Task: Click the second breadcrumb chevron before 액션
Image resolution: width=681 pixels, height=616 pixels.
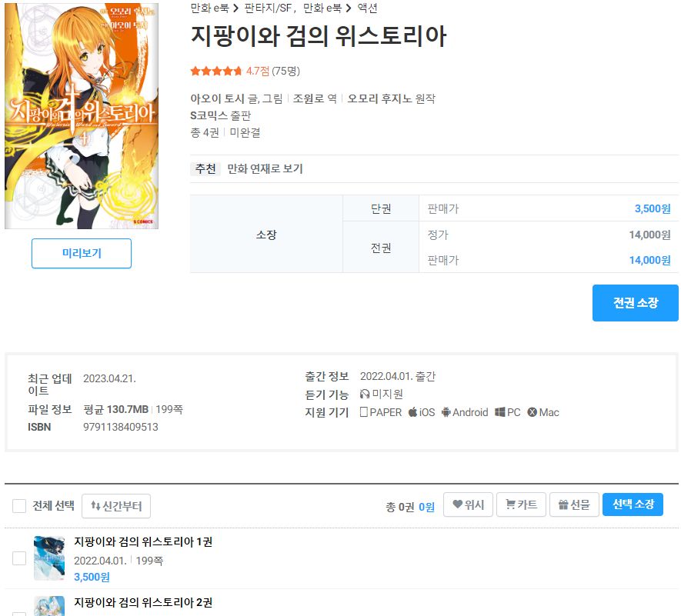Action: coord(349,8)
